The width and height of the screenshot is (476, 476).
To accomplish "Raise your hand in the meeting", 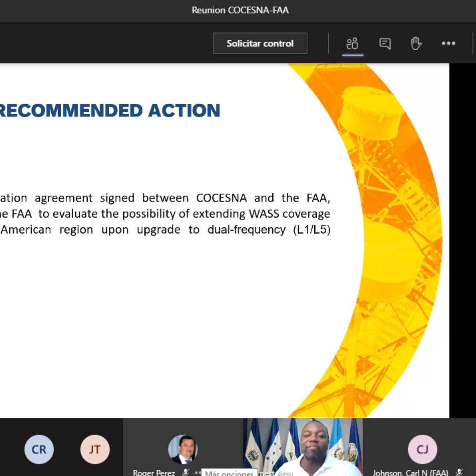I will click(416, 43).
